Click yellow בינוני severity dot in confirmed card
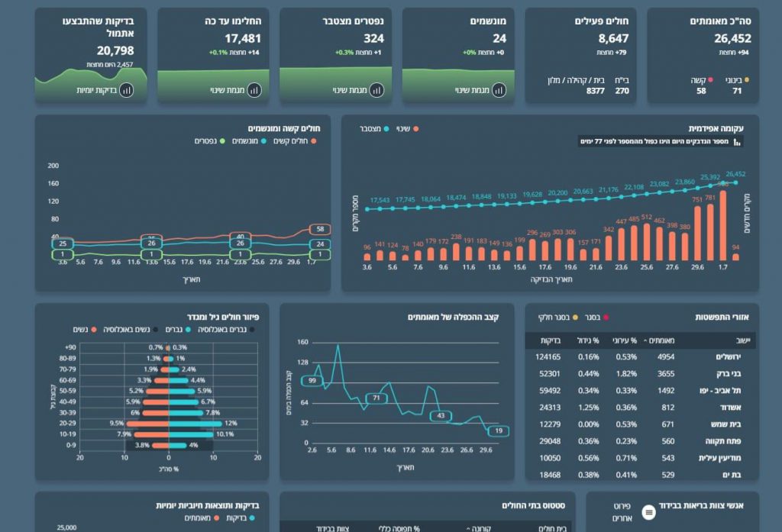 click(746, 79)
